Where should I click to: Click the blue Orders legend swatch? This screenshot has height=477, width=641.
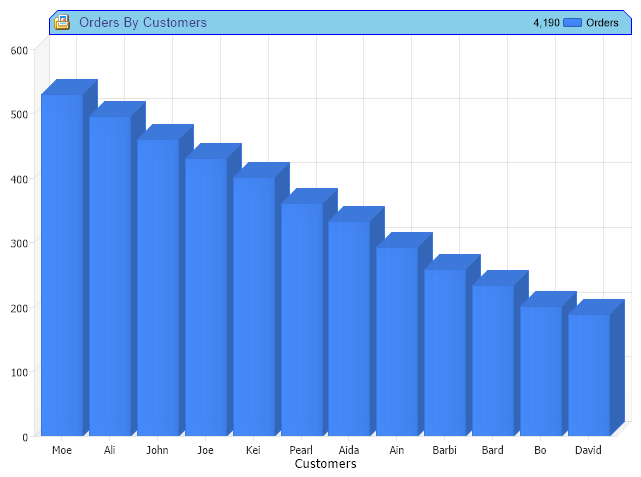coord(572,23)
